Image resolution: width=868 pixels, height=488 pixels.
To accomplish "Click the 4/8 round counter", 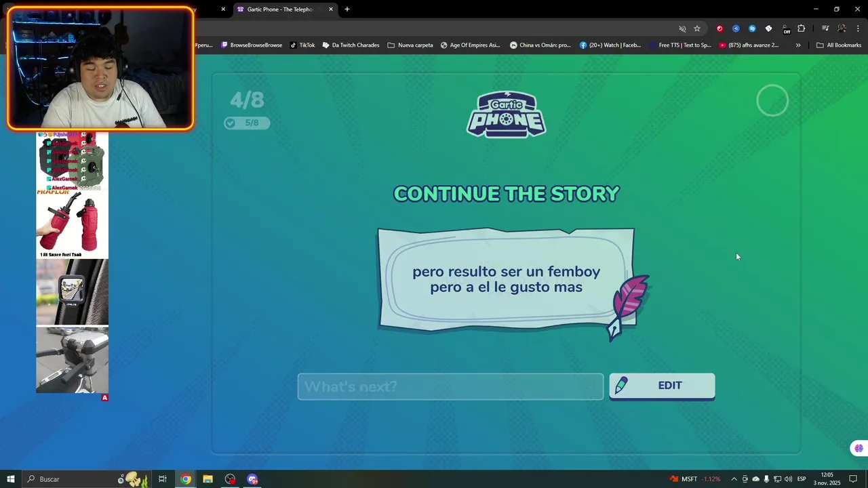I will 247,100.
